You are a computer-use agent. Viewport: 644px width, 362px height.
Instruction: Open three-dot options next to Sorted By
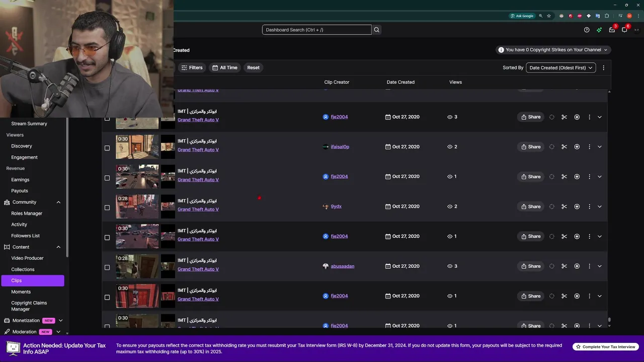pos(603,67)
